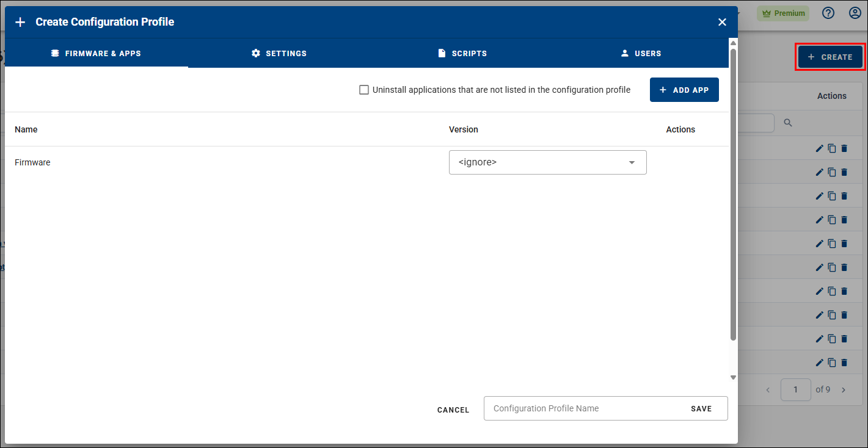Click the dialog's Actions column header
Viewport: 868px width, 448px height.
pos(680,129)
